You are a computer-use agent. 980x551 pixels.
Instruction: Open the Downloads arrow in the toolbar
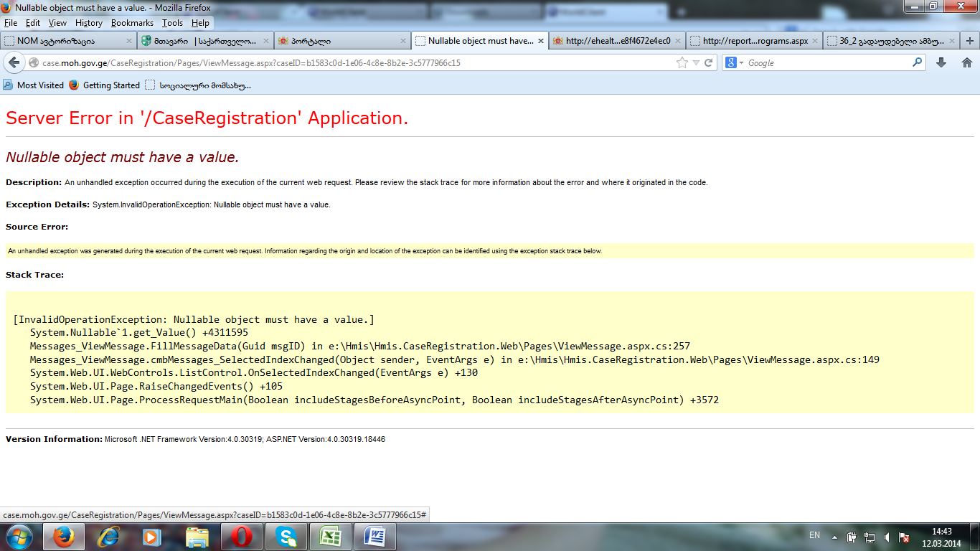tap(941, 63)
